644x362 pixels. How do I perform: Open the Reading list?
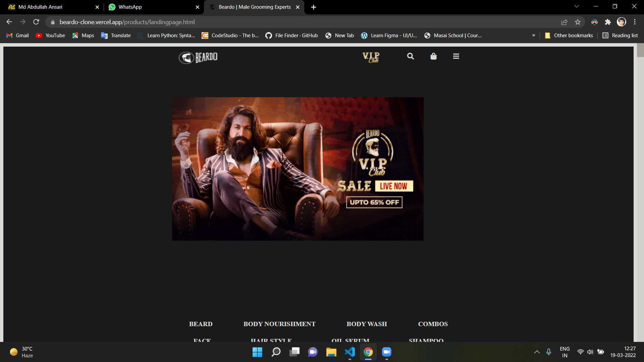tap(620, 36)
